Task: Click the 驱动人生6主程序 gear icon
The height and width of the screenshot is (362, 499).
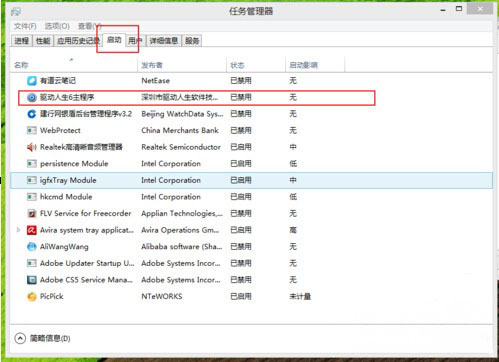Action: 32,97
